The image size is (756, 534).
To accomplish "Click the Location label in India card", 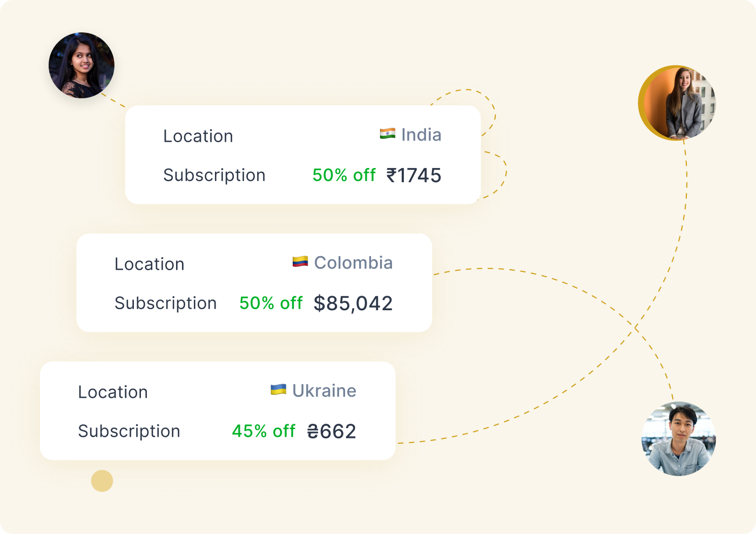I will pyautogui.click(x=198, y=136).
